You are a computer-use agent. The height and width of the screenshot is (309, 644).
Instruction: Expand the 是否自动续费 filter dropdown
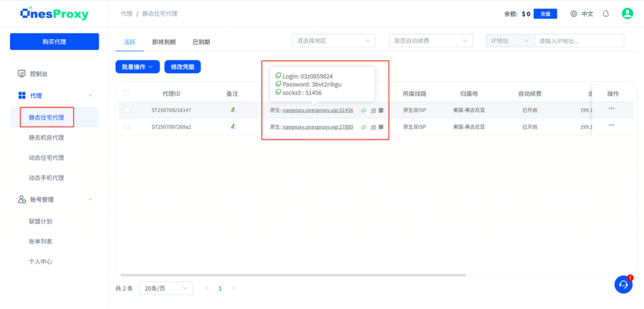point(431,41)
